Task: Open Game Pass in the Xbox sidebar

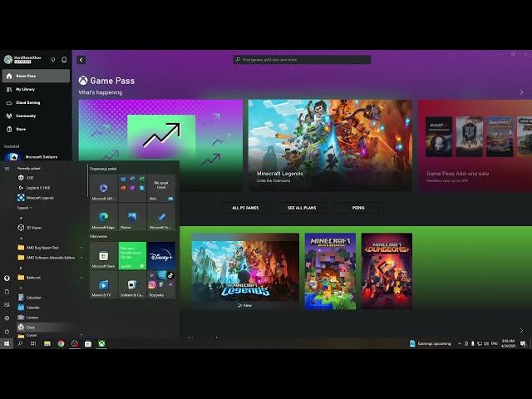Action: [36, 76]
